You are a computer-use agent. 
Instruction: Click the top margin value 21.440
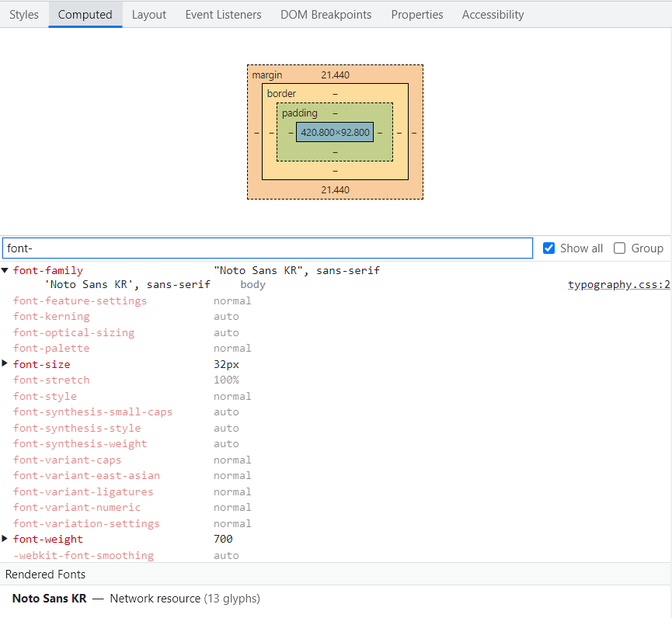[x=335, y=75]
